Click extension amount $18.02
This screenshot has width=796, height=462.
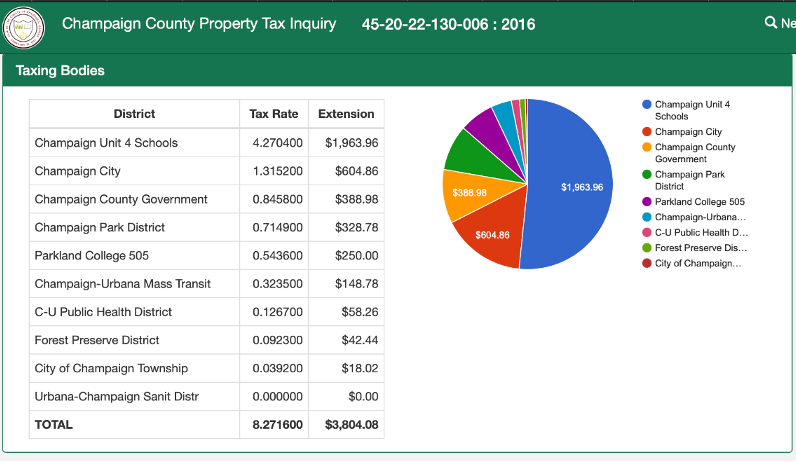click(359, 369)
